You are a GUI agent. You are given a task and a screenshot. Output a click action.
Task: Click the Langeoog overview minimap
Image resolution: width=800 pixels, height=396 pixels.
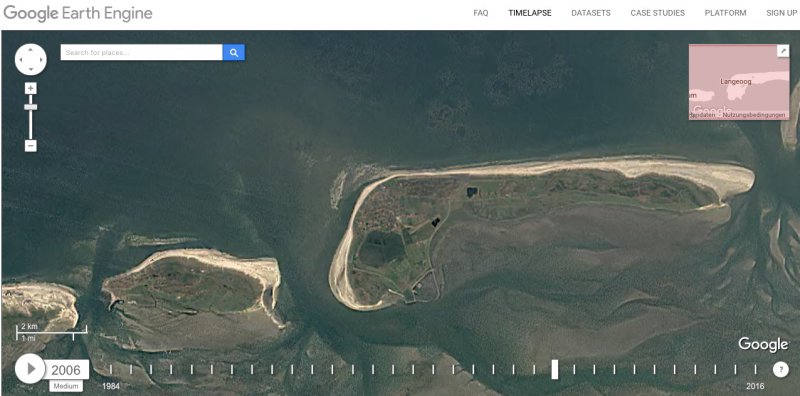click(739, 82)
